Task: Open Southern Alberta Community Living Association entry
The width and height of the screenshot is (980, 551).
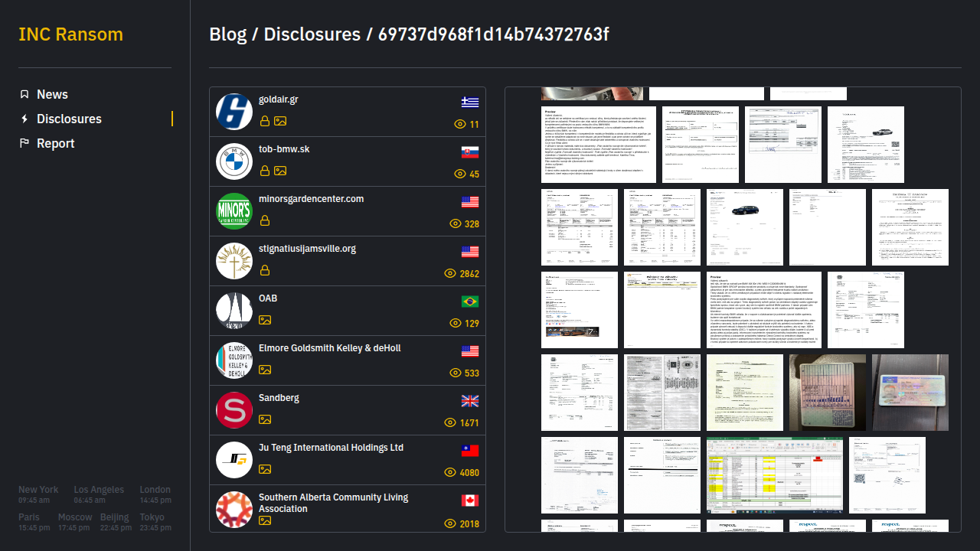Action: click(333, 503)
